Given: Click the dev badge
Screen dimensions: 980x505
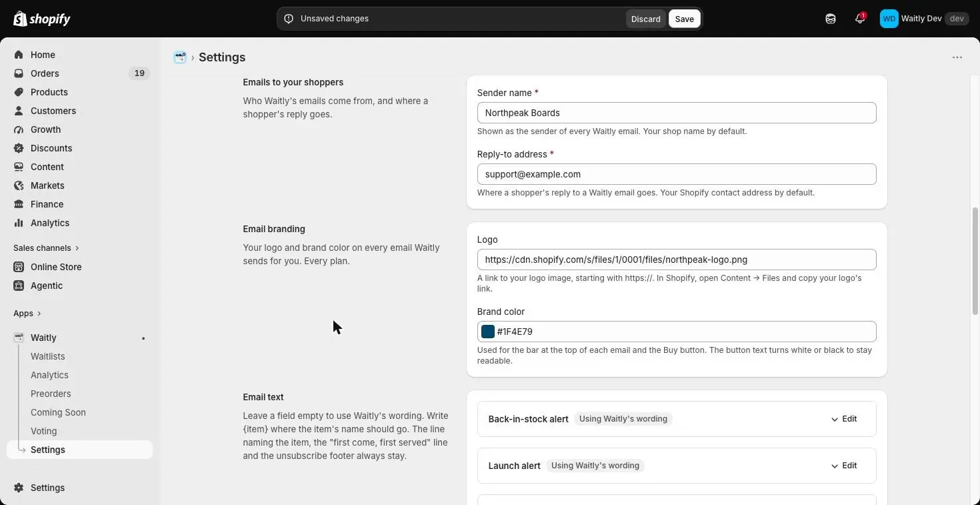Looking at the screenshot, I should (x=957, y=19).
